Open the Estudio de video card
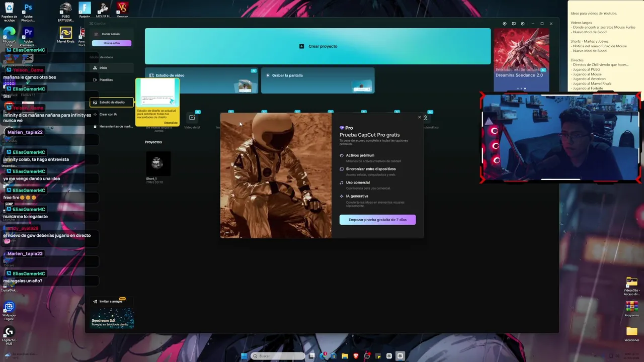Image resolution: width=644 pixels, height=362 pixels. point(201,81)
